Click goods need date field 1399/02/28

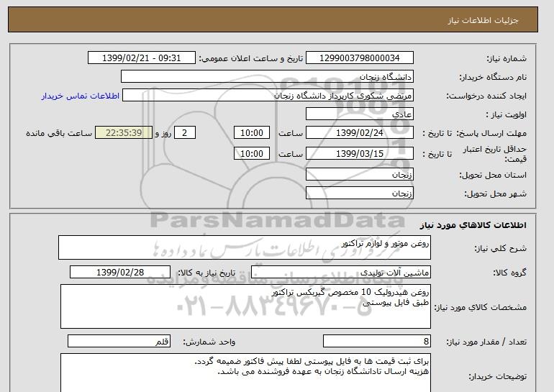[x=120, y=273]
